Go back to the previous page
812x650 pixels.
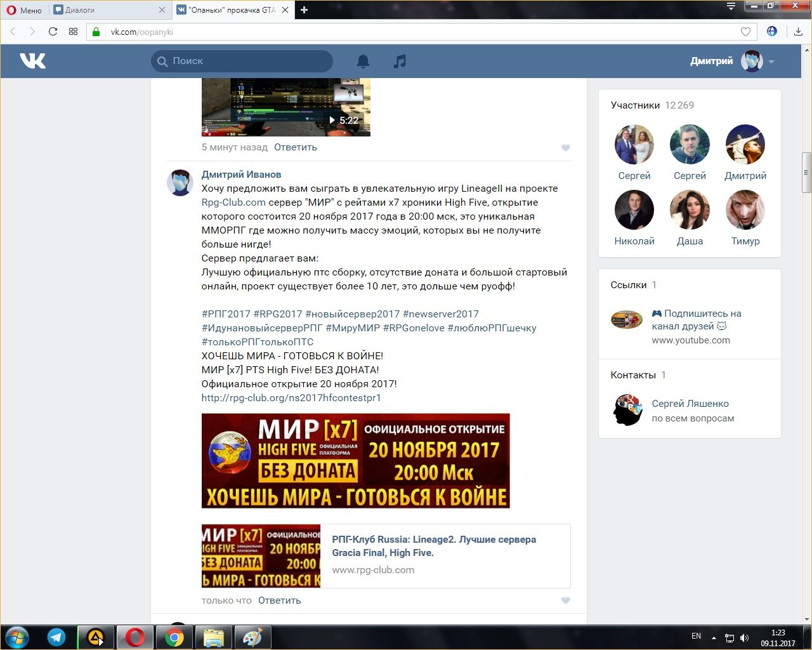13,32
